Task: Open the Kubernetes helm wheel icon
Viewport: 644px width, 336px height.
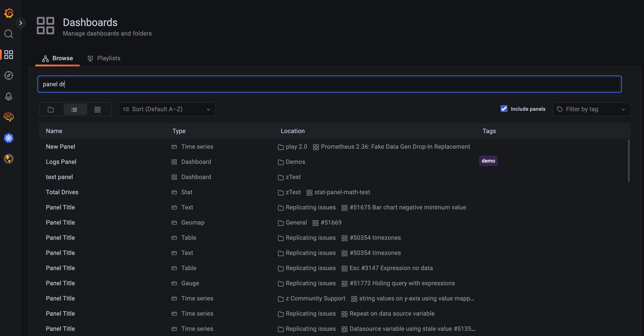Action: (9, 138)
